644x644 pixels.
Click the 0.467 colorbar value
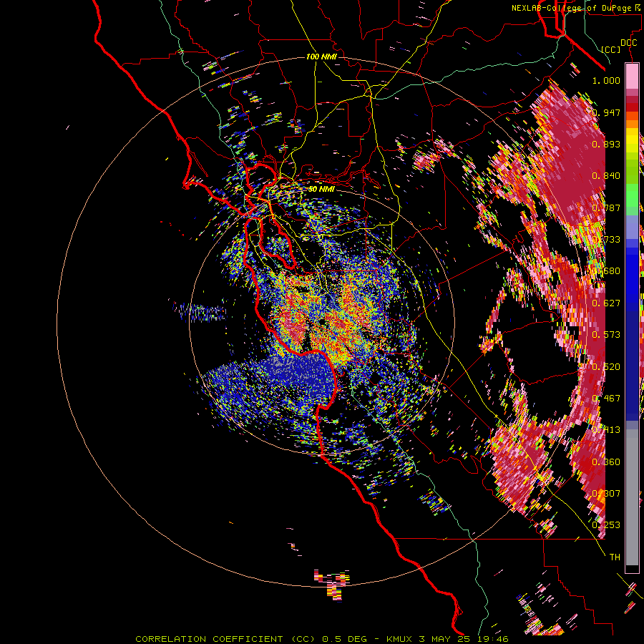click(x=606, y=399)
